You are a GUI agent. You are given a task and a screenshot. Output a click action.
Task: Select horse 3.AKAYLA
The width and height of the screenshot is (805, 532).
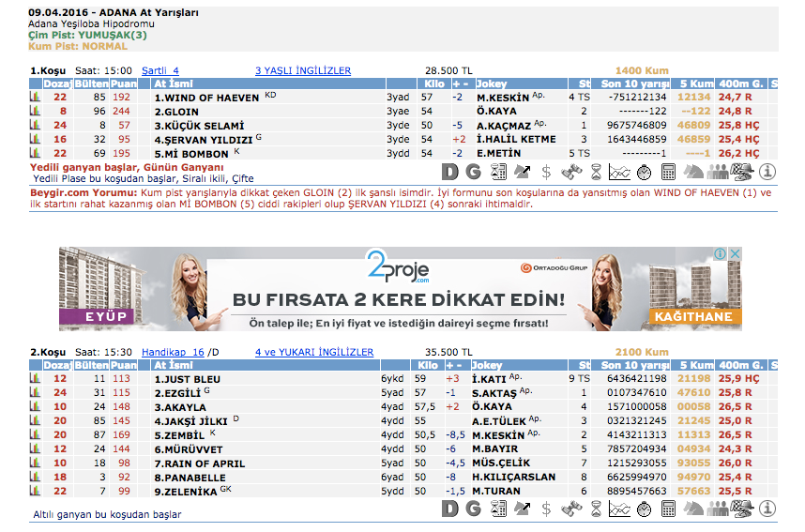(180, 406)
